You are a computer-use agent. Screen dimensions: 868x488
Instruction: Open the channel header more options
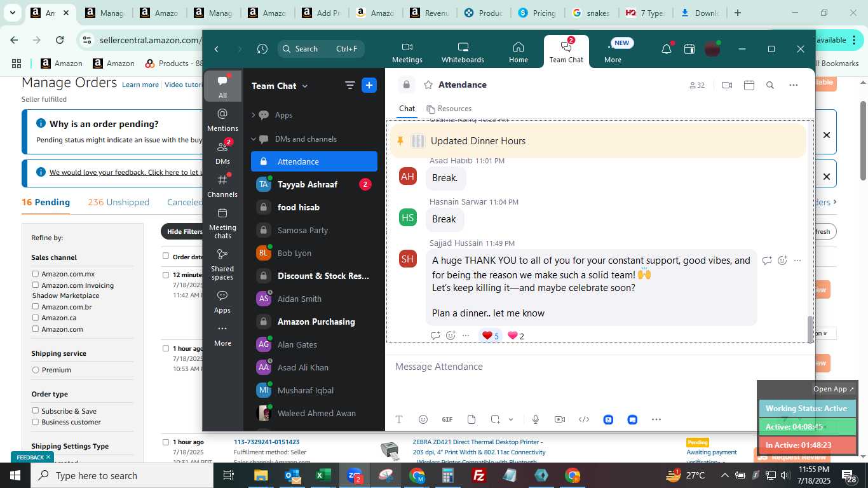click(x=793, y=85)
